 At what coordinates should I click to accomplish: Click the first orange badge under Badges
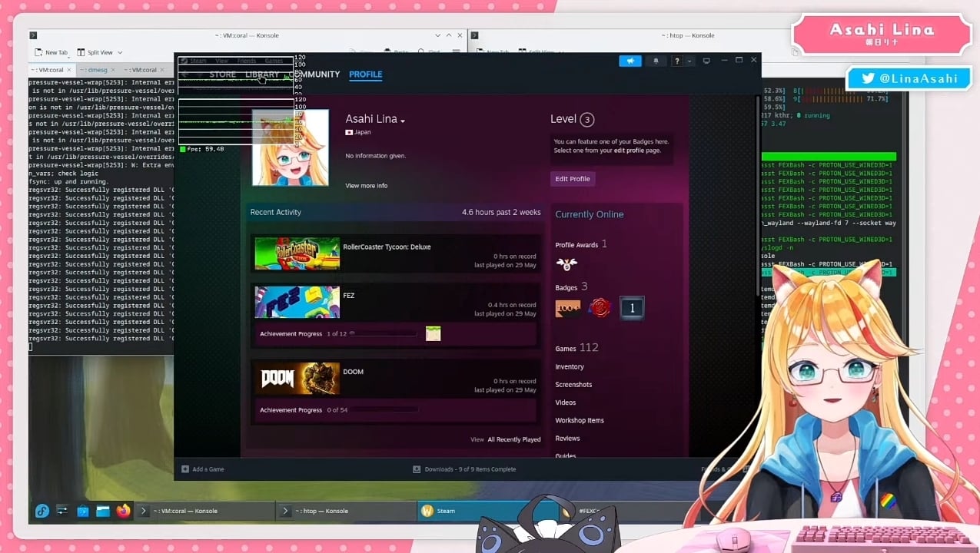point(568,309)
